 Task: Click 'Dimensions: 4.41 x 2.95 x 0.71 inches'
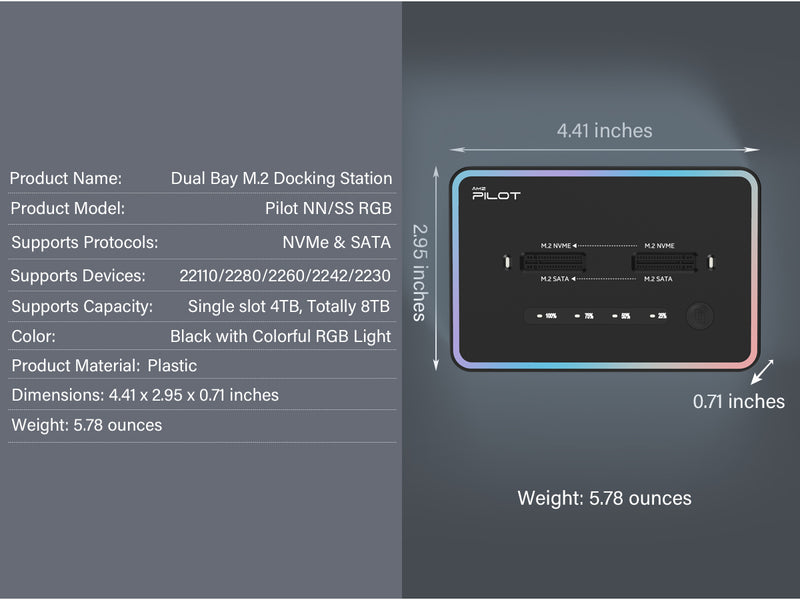pyautogui.click(x=145, y=395)
